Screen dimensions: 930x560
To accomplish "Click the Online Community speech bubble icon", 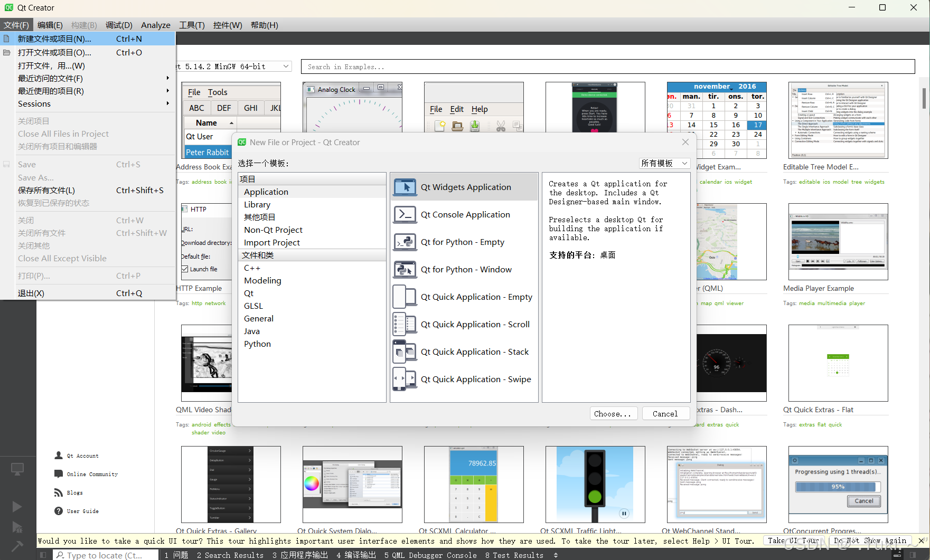I will (59, 474).
